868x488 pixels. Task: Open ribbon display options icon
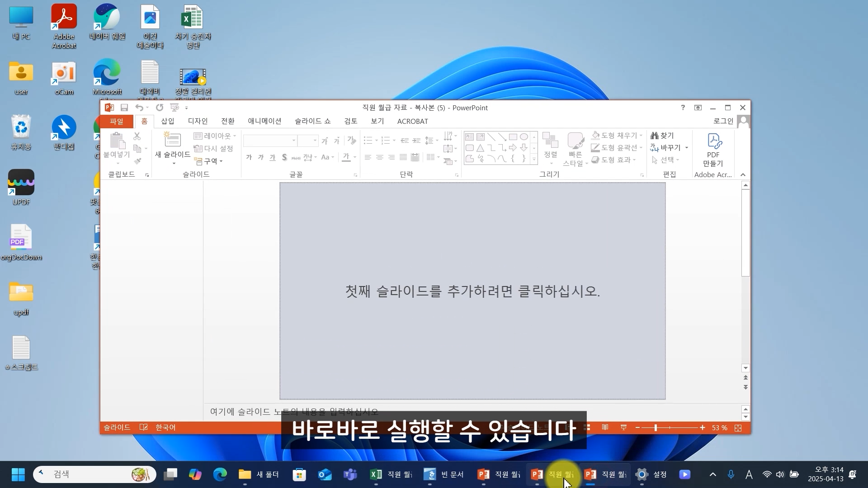(698, 108)
